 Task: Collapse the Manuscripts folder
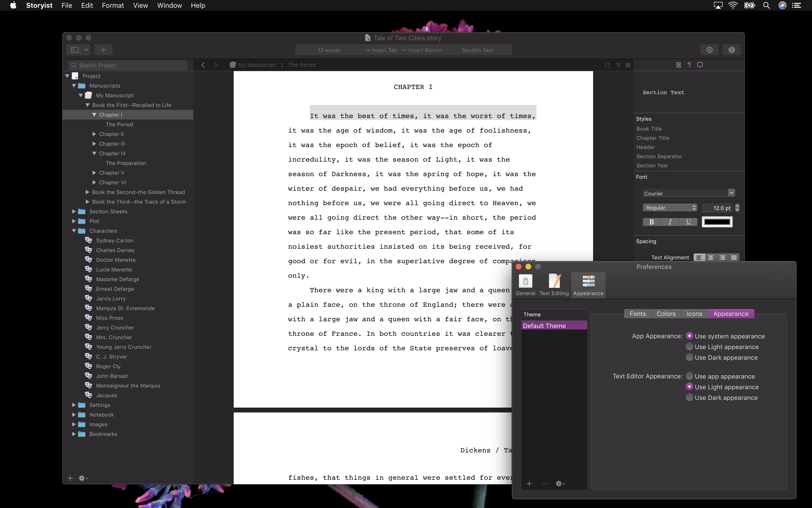tap(74, 86)
